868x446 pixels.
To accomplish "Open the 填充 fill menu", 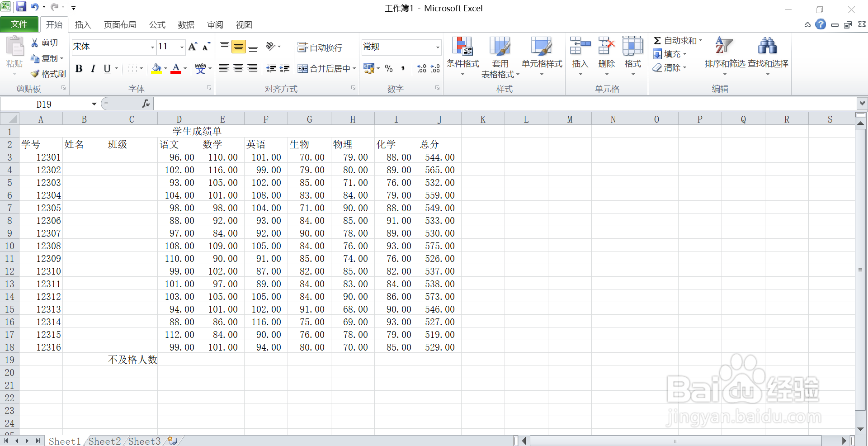I will click(670, 54).
